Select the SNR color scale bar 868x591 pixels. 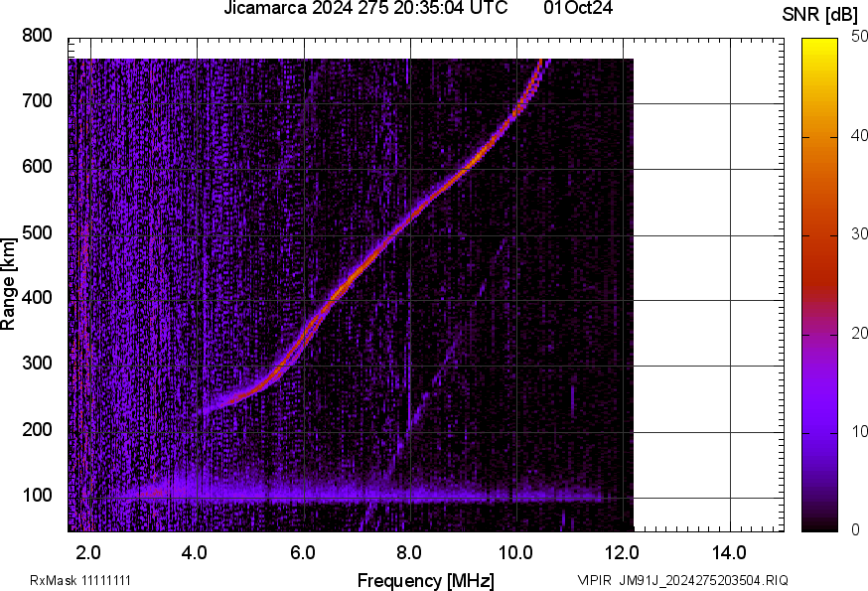(x=819, y=285)
